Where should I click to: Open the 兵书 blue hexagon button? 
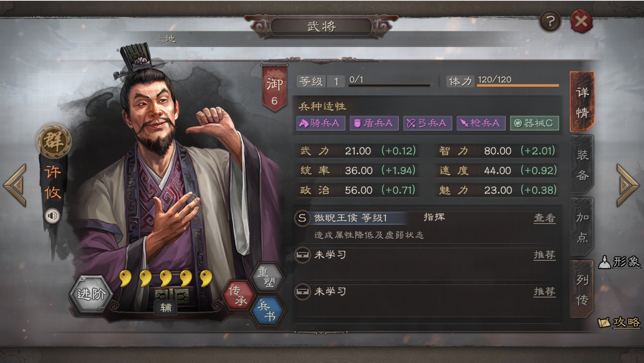coord(267,311)
